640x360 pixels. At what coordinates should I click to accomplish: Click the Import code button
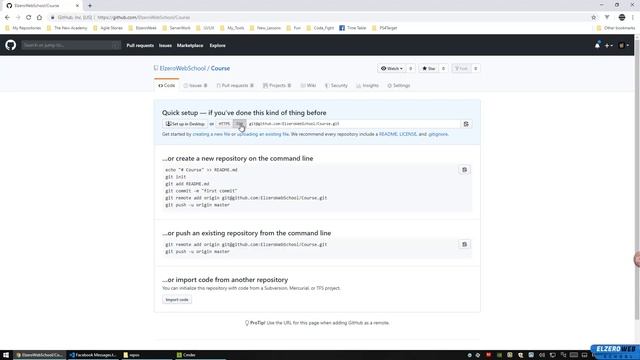[x=177, y=300]
